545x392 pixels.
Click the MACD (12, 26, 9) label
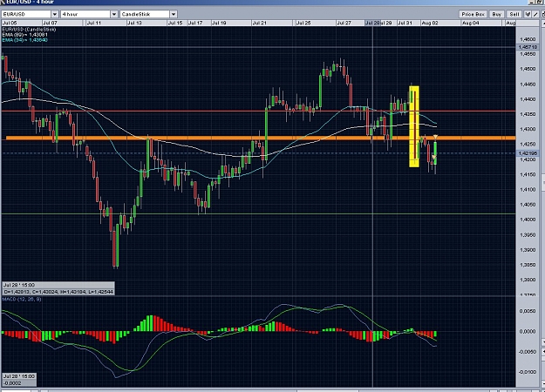click(x=22, y=299)
